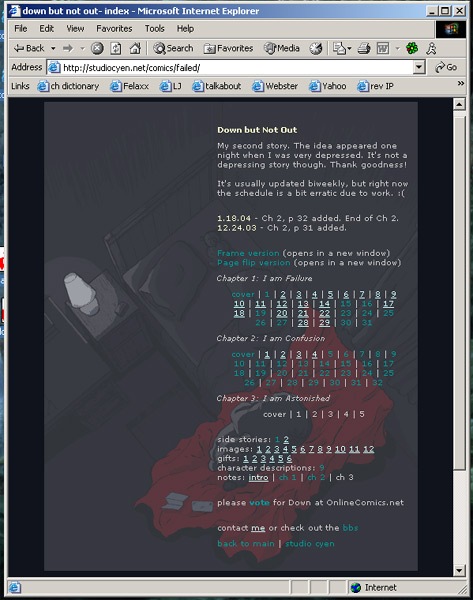Open the Media toolbar button

pos(282,48)
